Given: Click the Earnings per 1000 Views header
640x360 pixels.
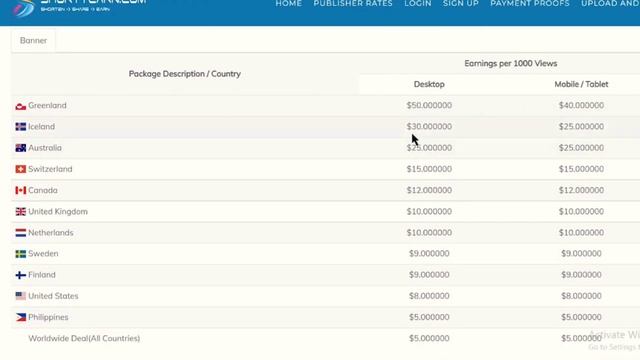Looking at the screenshot, I should click(511, 64).
